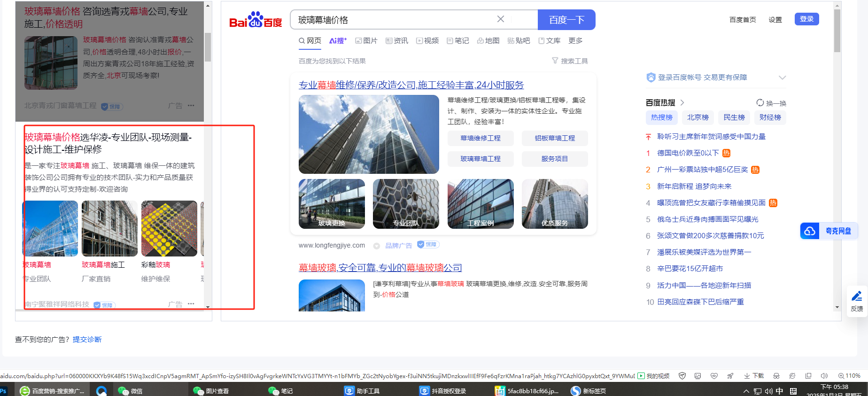Open hot search 聆听习主席新年贺词感受中国力量

711,137
